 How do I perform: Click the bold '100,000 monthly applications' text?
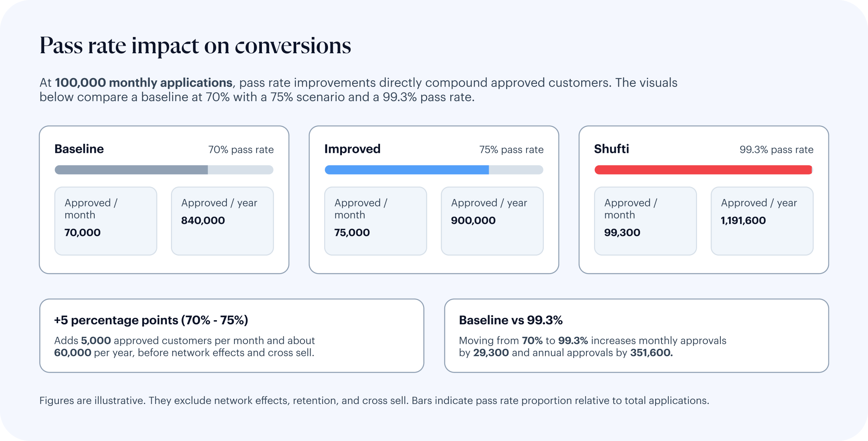(144, 83)
